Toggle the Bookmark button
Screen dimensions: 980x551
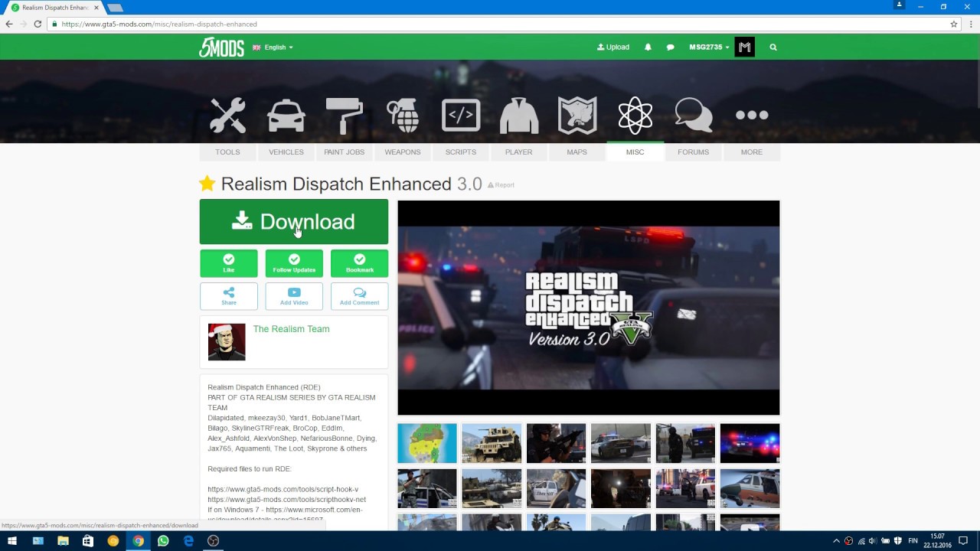tap(360, 263)
